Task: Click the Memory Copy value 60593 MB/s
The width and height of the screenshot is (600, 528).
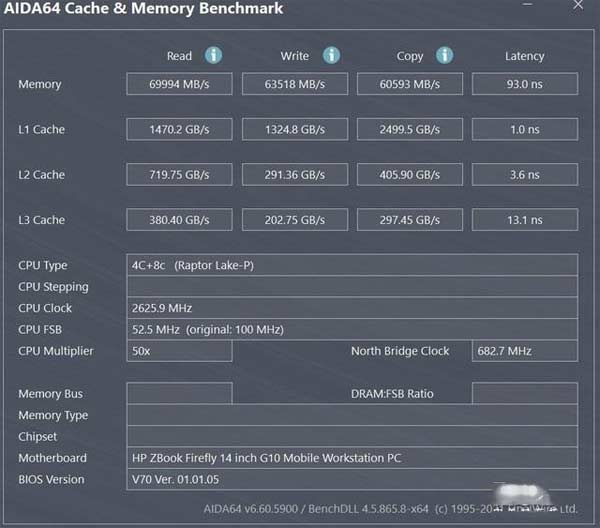Action: click(410, 84)
